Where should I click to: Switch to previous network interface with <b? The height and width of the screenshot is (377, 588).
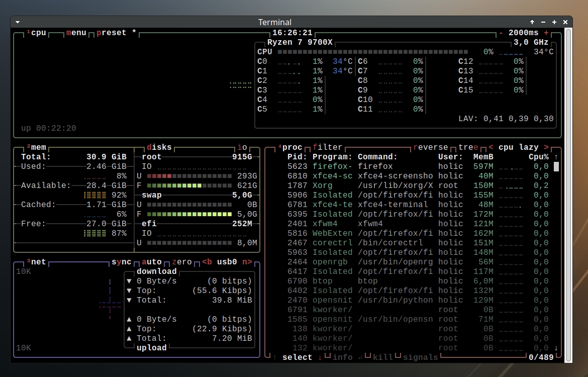coord(207,262)
